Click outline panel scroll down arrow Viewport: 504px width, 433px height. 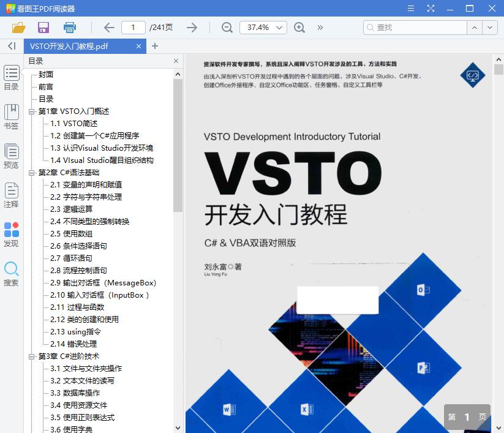click(178, 428)
